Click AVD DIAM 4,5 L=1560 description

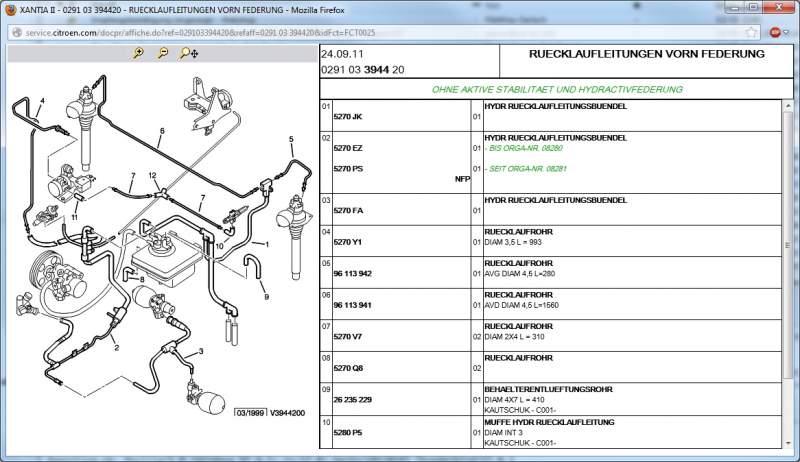[521, 305]
